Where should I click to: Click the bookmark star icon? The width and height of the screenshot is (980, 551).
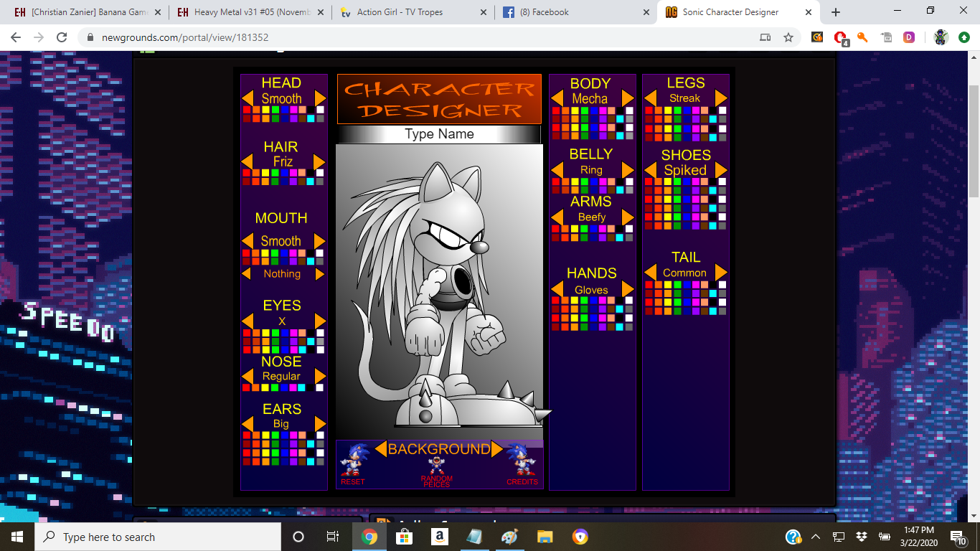click(788, 37)
